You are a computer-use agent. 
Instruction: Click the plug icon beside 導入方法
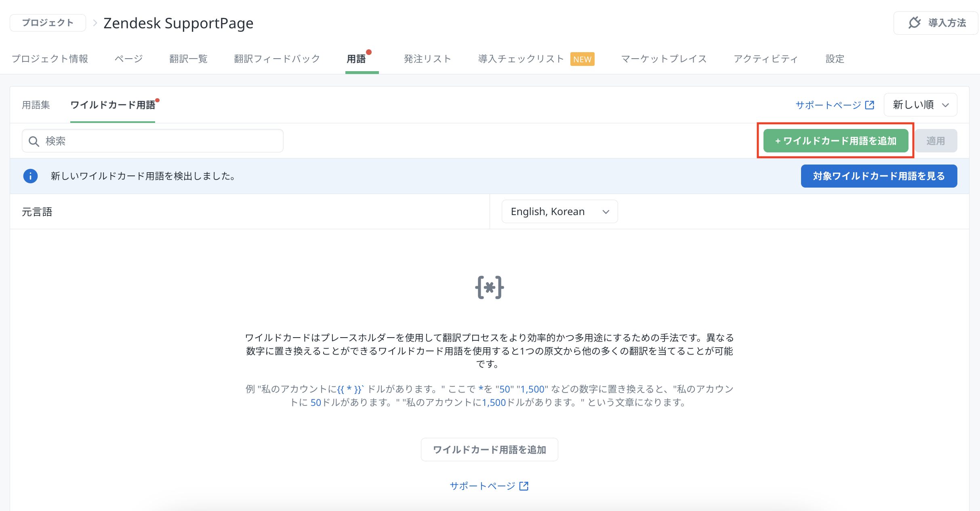coord(915,23)
